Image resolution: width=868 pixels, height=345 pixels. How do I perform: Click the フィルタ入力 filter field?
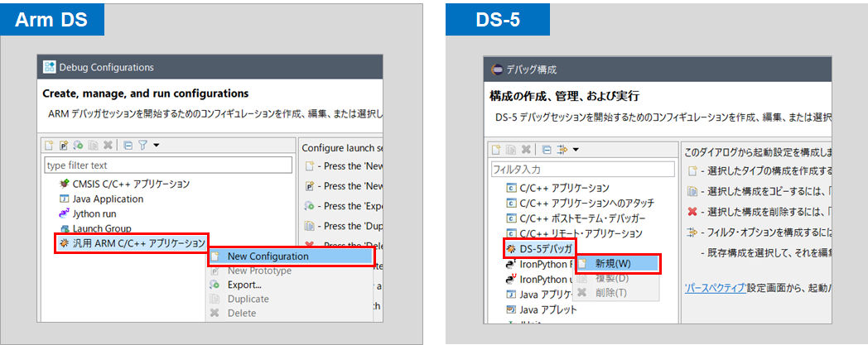pyautogui.click(x=580, y=170)
